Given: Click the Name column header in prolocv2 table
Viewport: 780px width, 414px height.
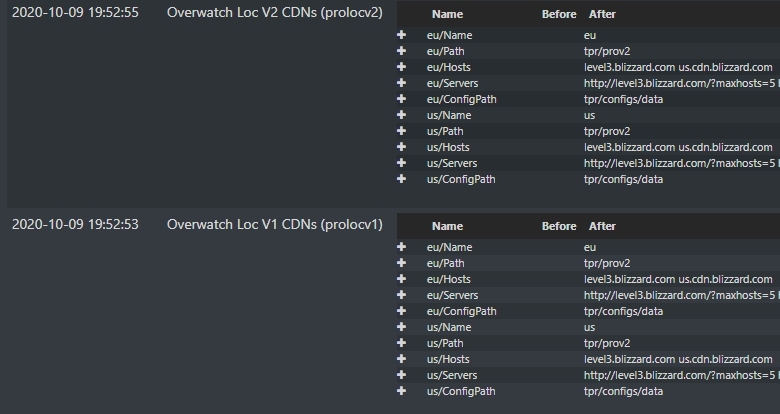Looking at the screenshot, I should click(x=447, y=14).
